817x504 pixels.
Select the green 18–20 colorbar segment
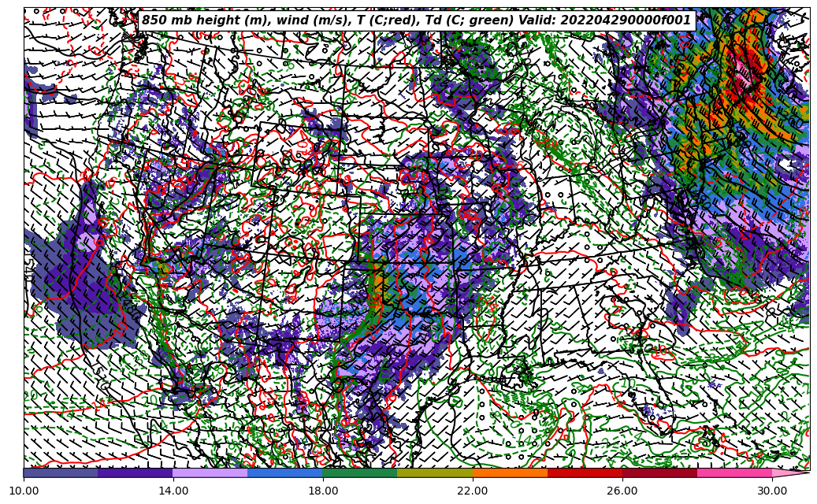pos(360,473)
